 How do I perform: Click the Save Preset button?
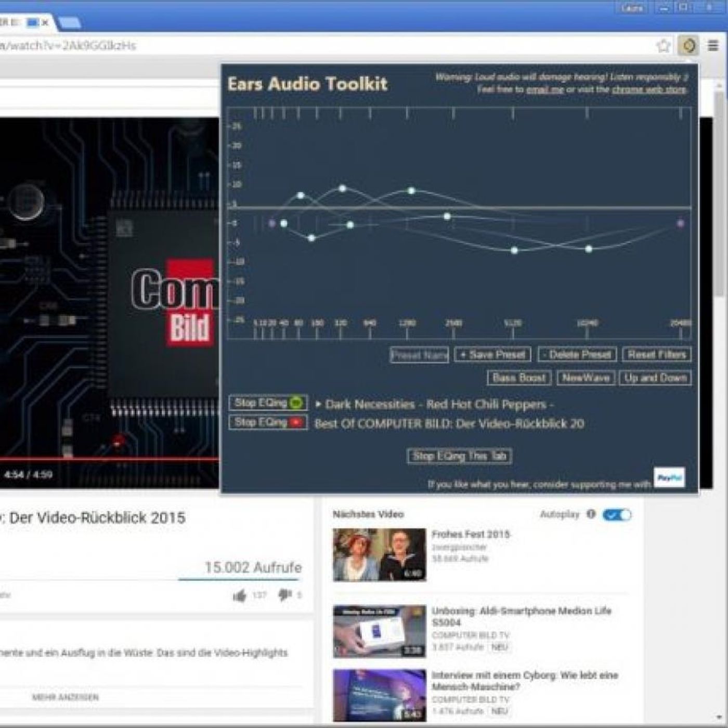pos(492,355)
